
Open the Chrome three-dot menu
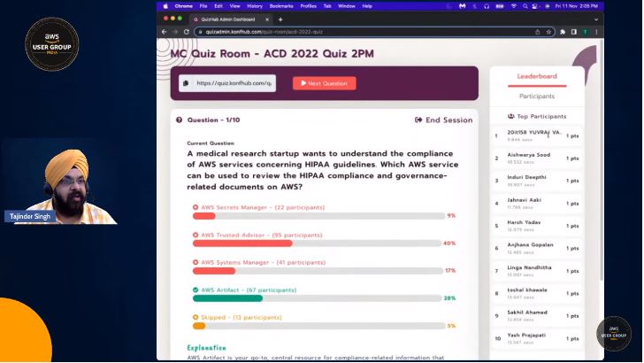596,32
